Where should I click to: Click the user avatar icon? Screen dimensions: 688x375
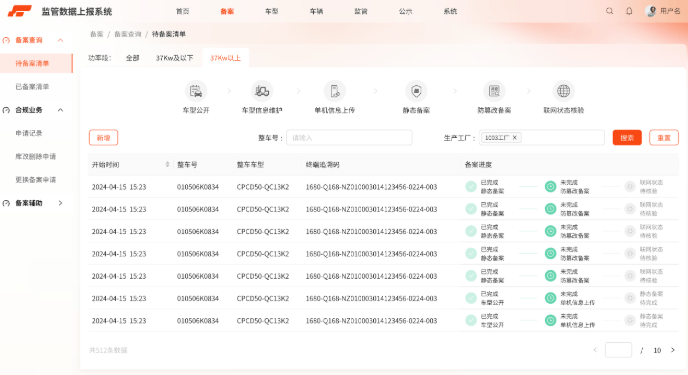coord(652,11)
